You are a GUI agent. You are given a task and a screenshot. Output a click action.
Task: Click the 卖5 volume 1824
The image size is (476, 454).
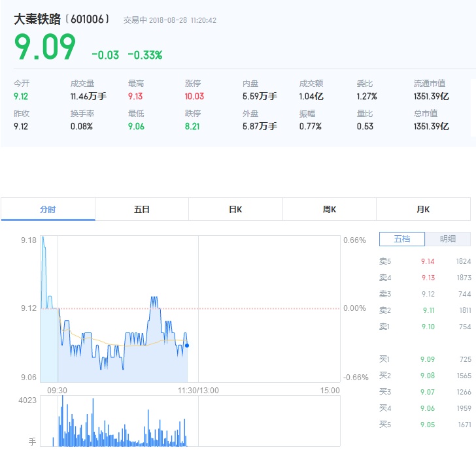pyautogui.click(x=464, y=261)
